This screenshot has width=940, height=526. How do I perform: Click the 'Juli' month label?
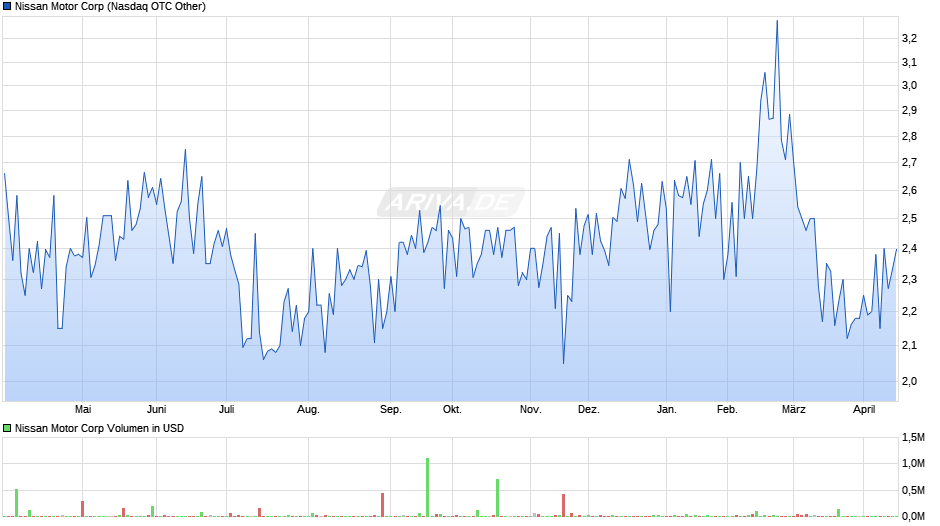[x=227, y=409]
